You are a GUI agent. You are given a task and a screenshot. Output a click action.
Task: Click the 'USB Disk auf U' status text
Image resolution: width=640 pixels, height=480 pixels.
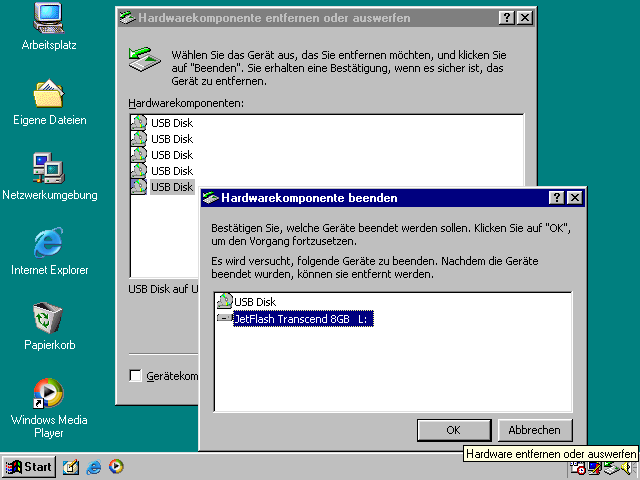[x=163, y=289]
